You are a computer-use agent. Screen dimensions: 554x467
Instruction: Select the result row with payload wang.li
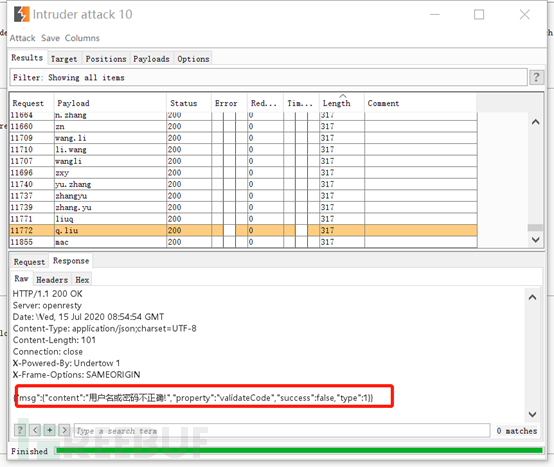click(x=243, y=138)
